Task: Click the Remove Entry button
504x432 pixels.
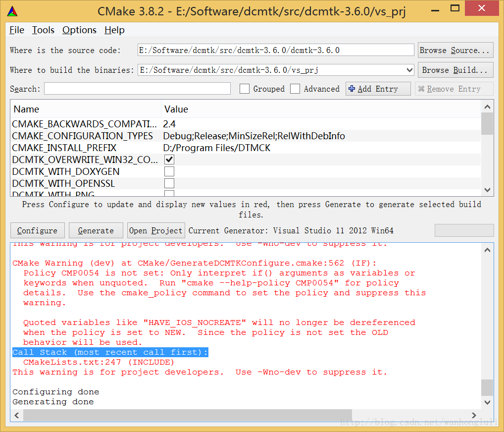Action: (454, 89)
